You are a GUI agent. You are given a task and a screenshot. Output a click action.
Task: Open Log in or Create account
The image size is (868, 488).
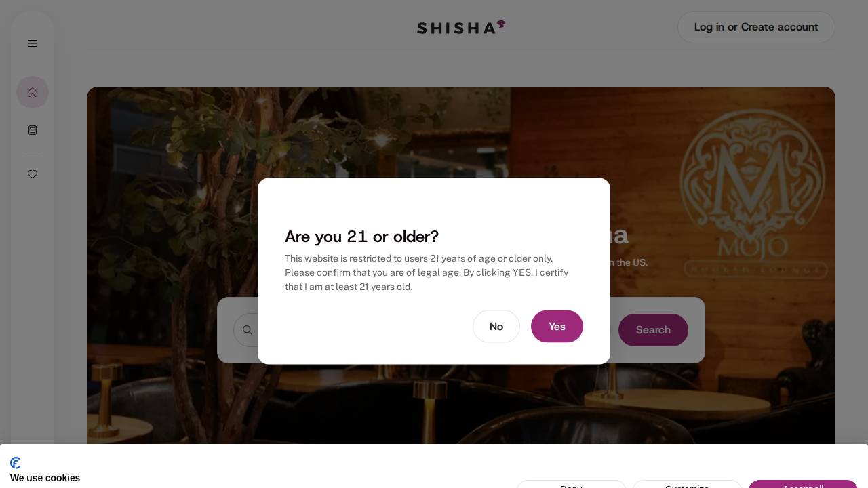pos(756,27)
